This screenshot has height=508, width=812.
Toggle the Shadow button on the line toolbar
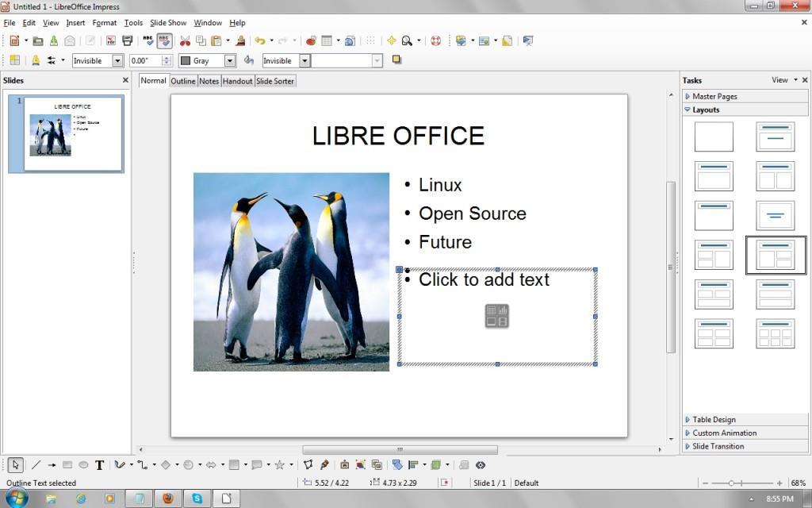pyautogui.click(x=396, y=60)
